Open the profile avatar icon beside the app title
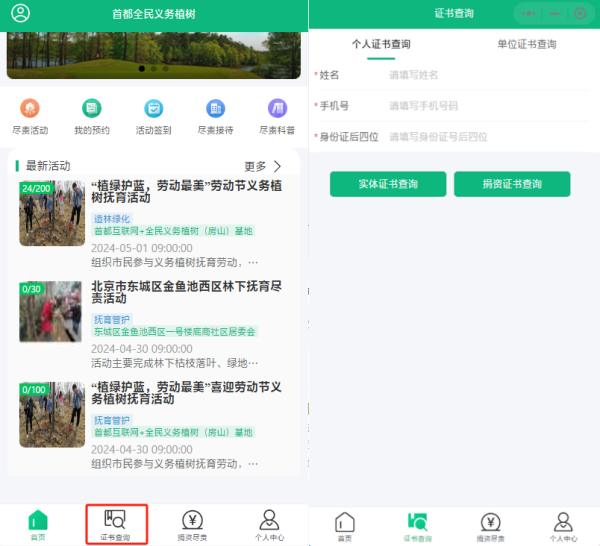The image size is (600, 546). point(20,14)
